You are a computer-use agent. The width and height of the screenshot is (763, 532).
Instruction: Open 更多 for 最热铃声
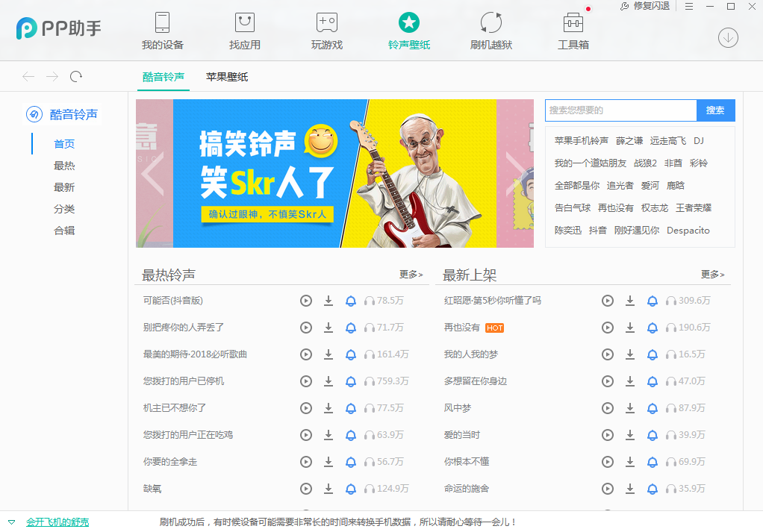[x=411, y=275]
